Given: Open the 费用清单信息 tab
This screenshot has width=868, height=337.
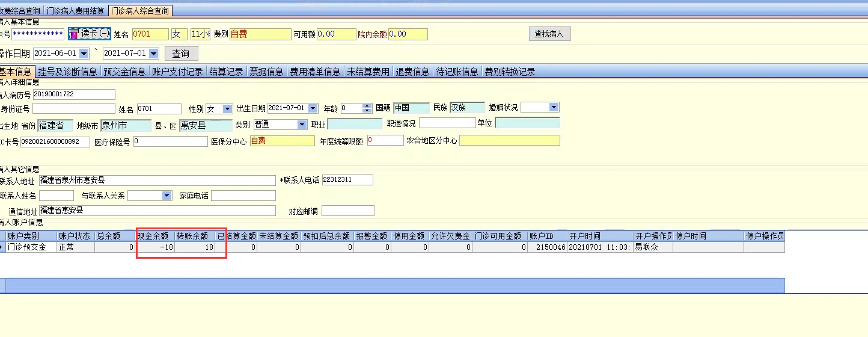Looking at the screenshot, I should 315,72.
